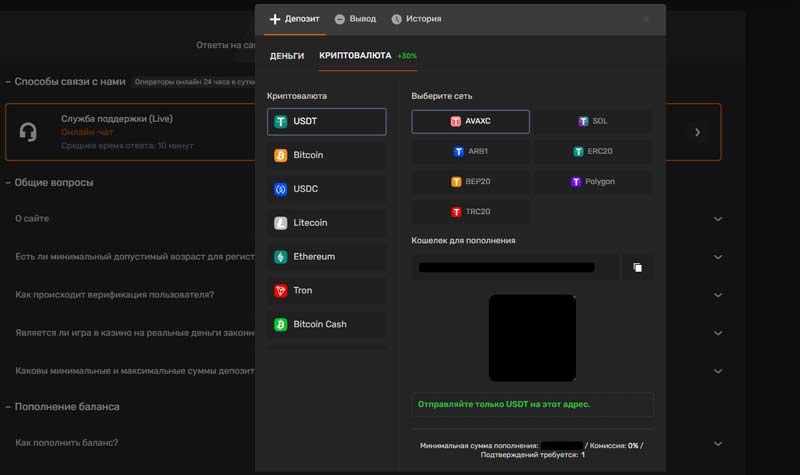Select the USDT cryptocurrency option
Image resolution: width=800 pixels, height=475 pixels.
coord(326,121)
